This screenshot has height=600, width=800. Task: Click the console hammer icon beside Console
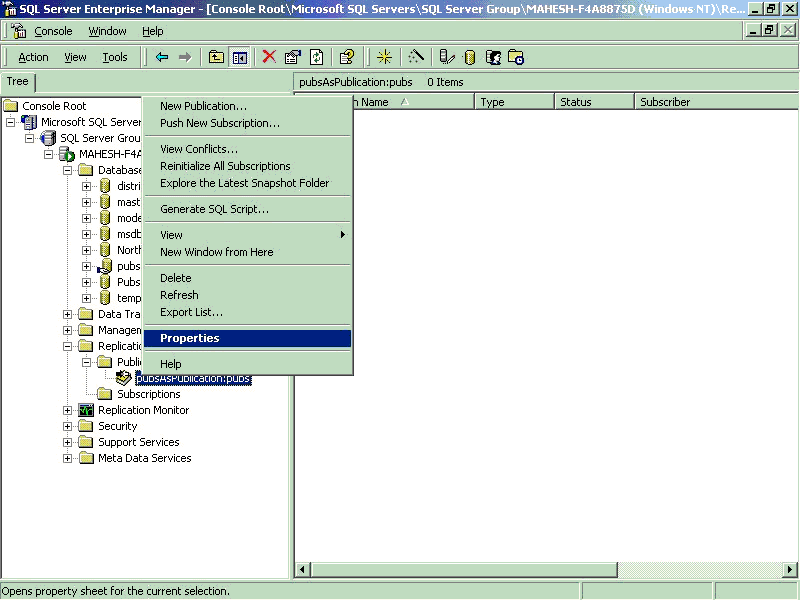click(x=19, y=31)
